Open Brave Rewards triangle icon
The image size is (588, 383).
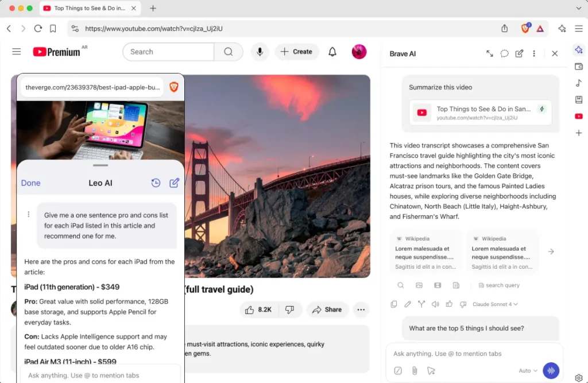click(540, 28)
